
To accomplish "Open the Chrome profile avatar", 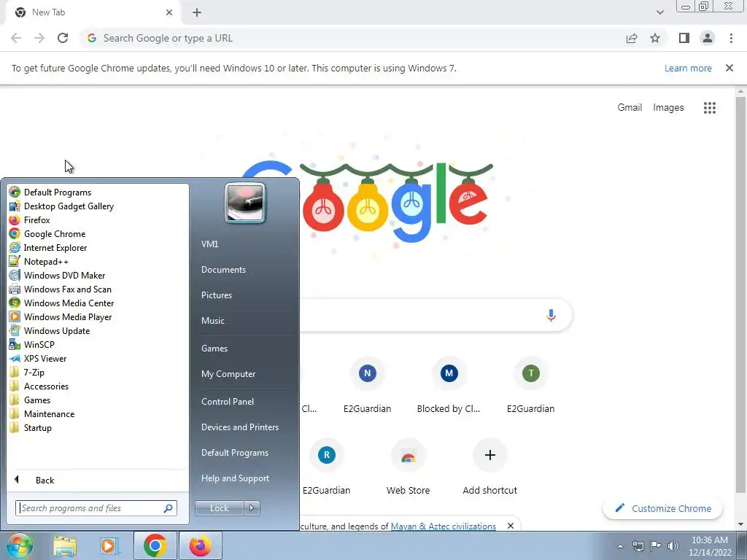I will click(x=708, y=38).
